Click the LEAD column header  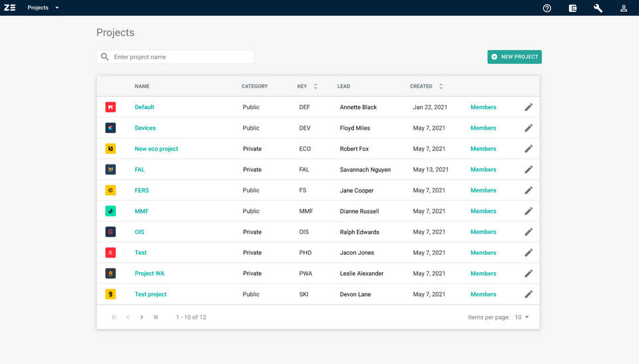tap(343, 87)
